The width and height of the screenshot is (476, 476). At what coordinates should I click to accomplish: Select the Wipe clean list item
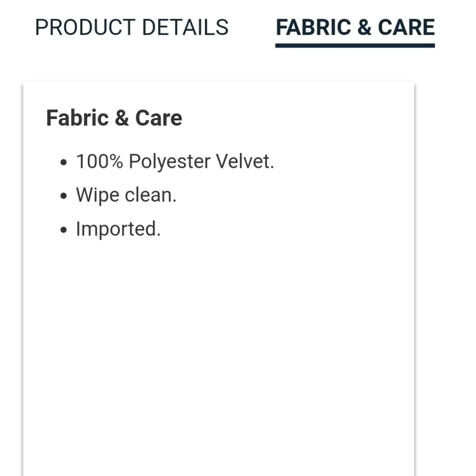pos(126,195)
